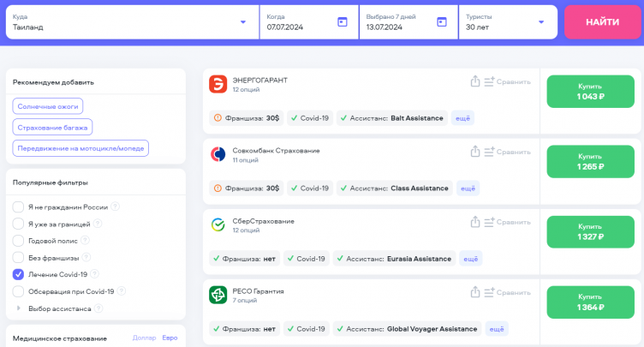Click the share icon for СберСтрахование offer
Viewport: 644px width, 347px height.
475,222
